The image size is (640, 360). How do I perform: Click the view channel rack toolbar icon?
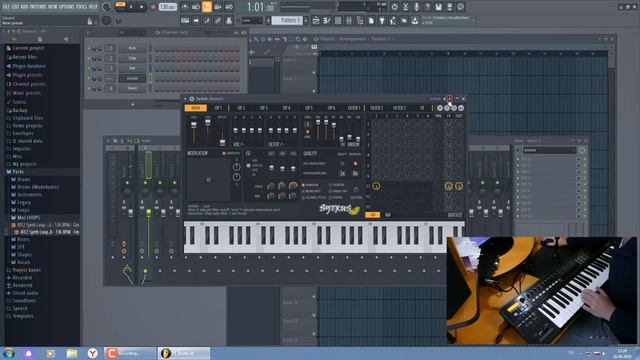pyautogui.click(x=338, y=20)
